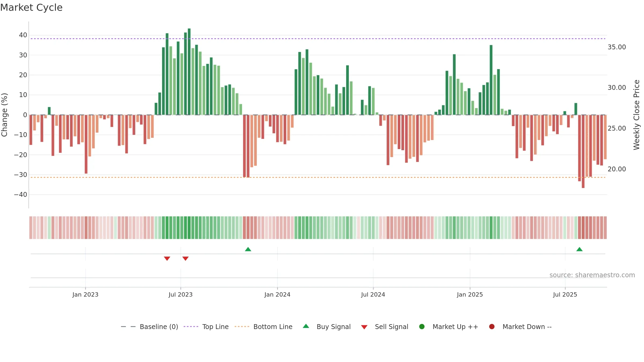Click the −30 tick on the Change axis
Viewport: 644px width, 362px height.
(x=21, y=175)
